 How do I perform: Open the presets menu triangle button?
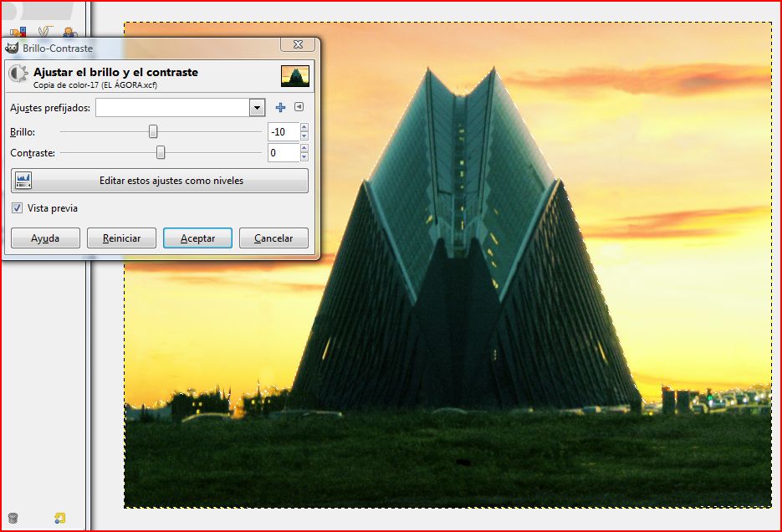(x=299, y=107)
